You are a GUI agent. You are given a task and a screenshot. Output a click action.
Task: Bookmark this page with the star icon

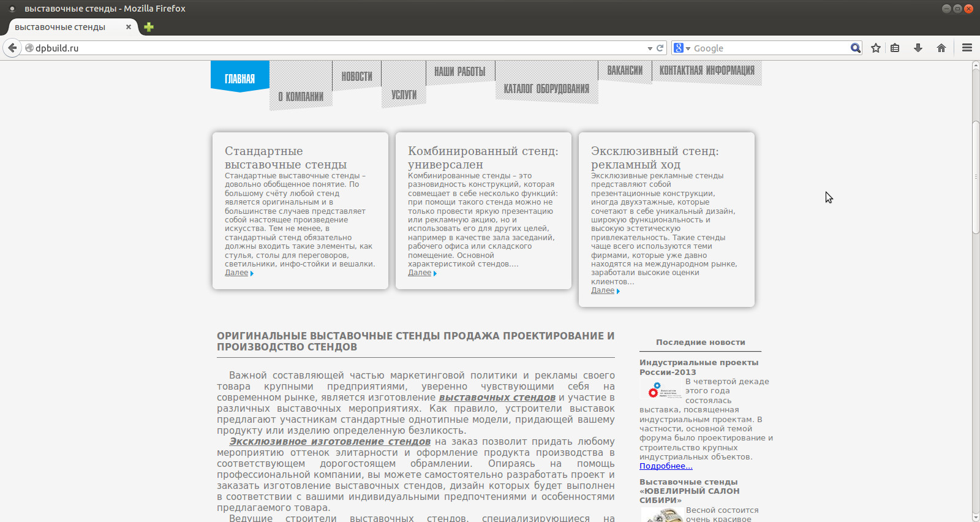876,48
